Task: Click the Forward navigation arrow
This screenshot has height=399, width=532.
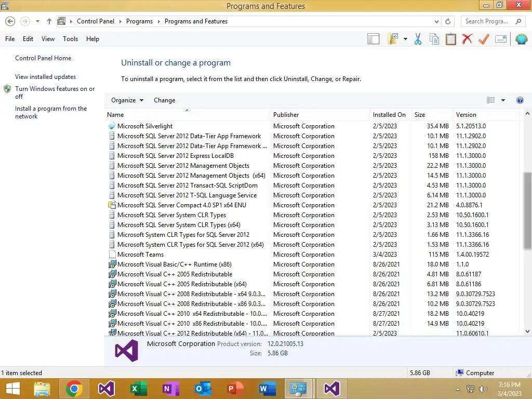Action: 25,21
